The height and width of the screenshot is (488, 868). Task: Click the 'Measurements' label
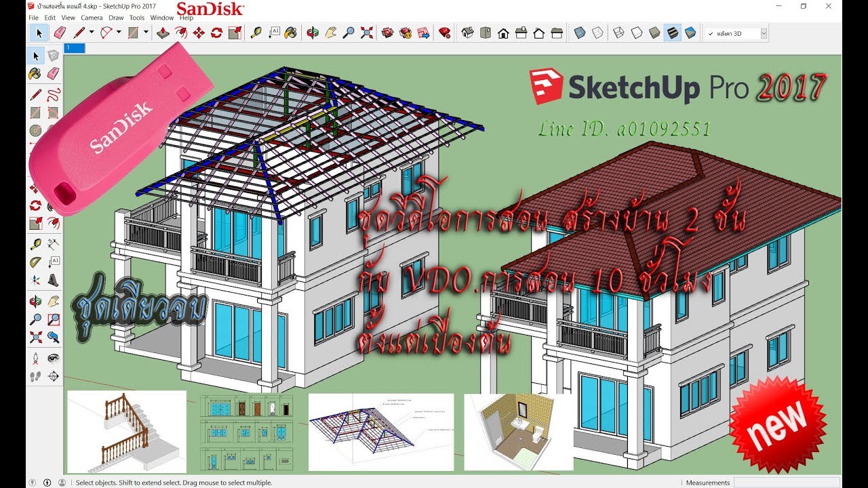(708, 483)
